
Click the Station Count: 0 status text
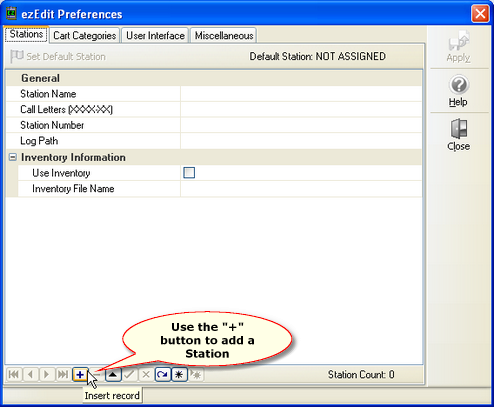361,374
